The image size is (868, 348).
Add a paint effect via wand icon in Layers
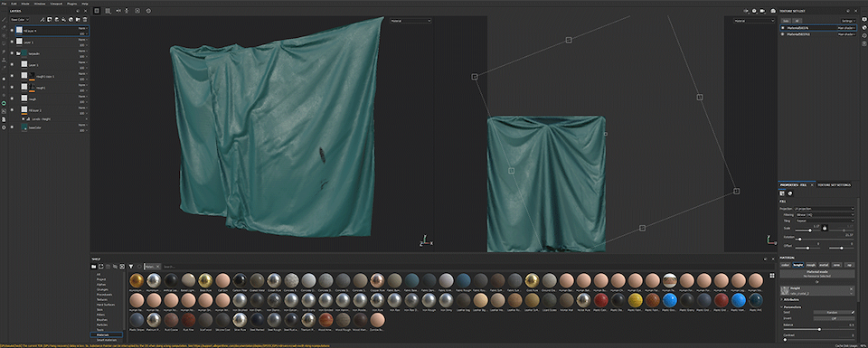[42, 19]
